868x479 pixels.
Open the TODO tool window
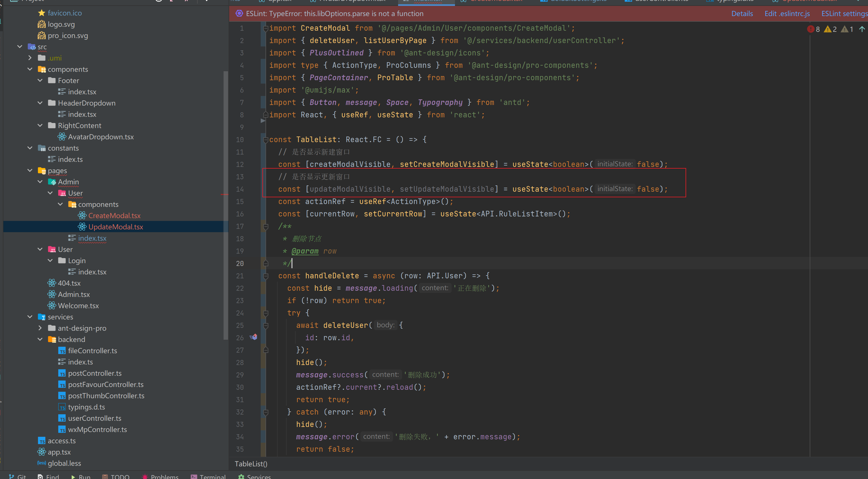[x=116, y=476]
